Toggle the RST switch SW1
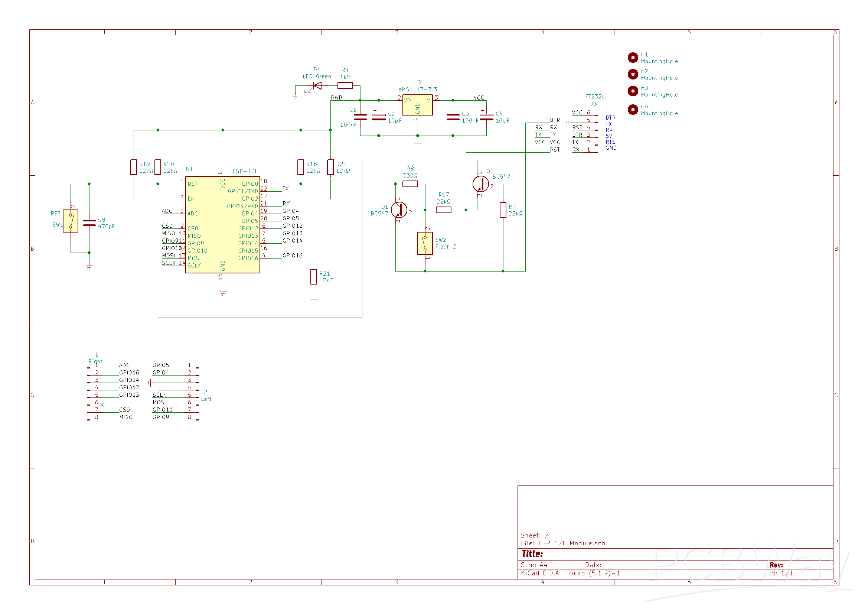This screenshot has height=614, width=868. click(70, 220)
